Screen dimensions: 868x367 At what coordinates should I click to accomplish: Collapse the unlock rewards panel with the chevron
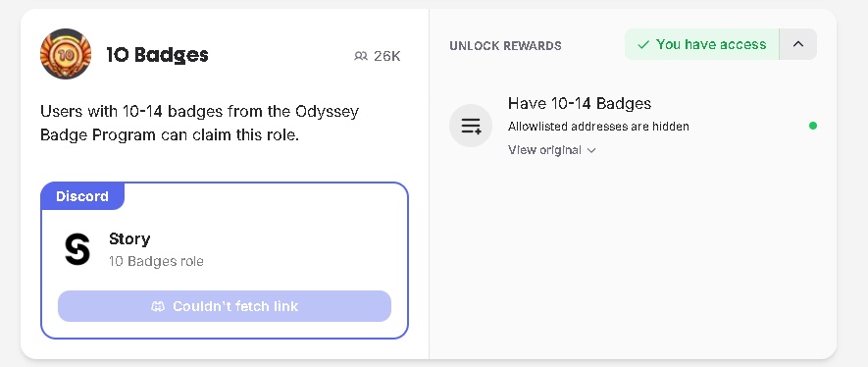[x=797, y=44]
